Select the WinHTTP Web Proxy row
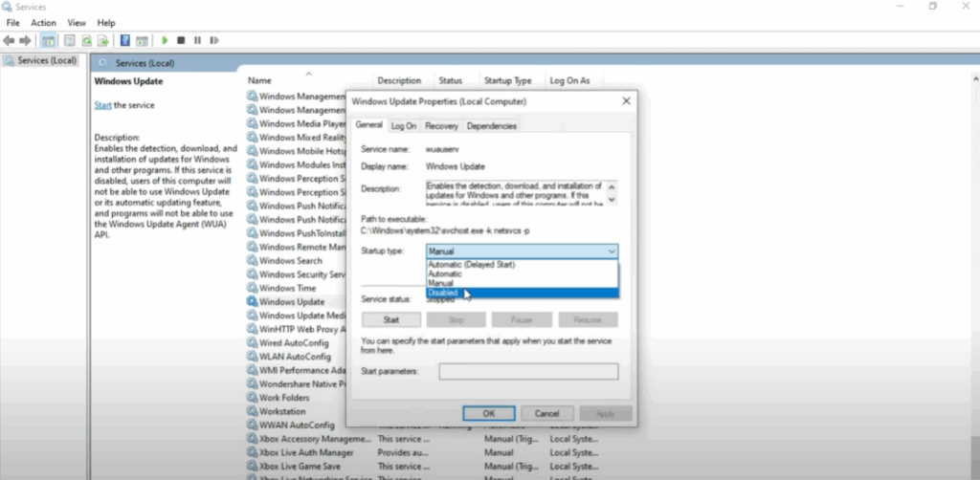The height and width of the screenshot is (480, 980). point(297,330)
